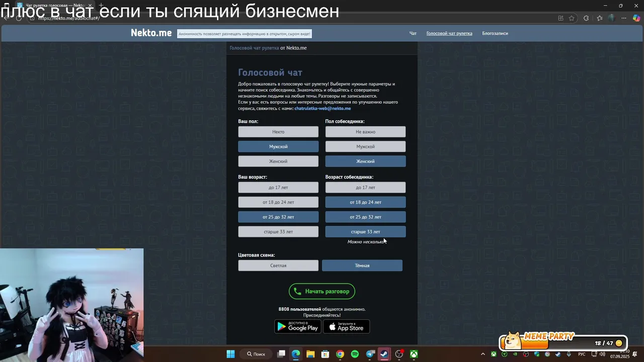Set your age to старше 33 лет
The image size is (644, 362).
click(278, 232)
